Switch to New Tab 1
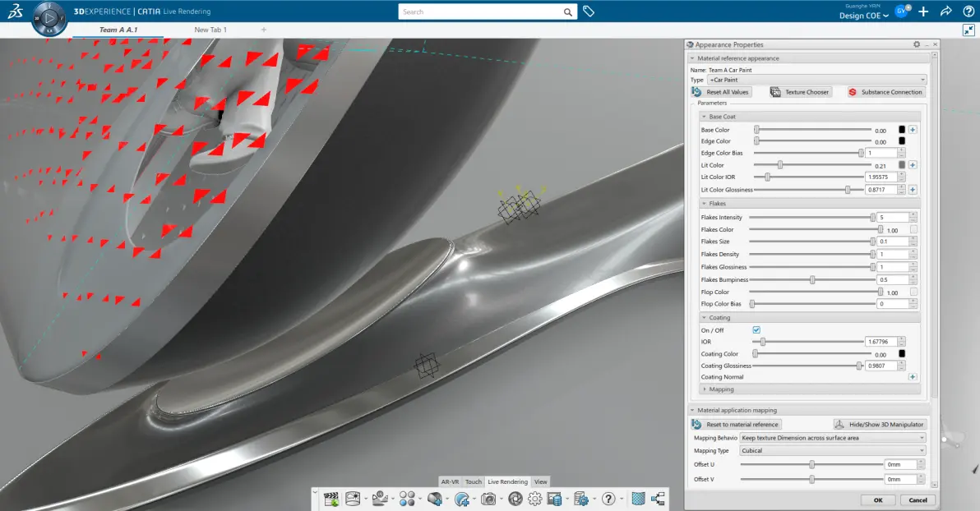This screenshot has height=511, width=980. click(210, 30)
